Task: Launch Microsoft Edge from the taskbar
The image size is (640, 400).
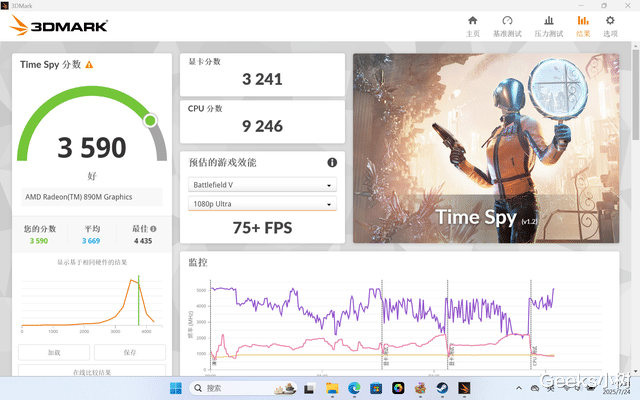Action: click(x=354, y=388)
